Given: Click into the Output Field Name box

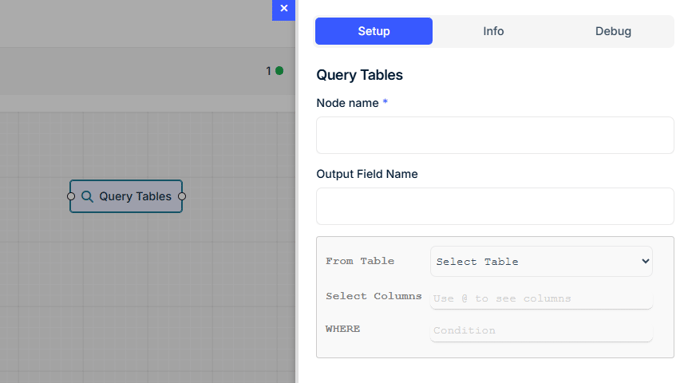Looking at the screenshot, I should click(x=495, y=206).
